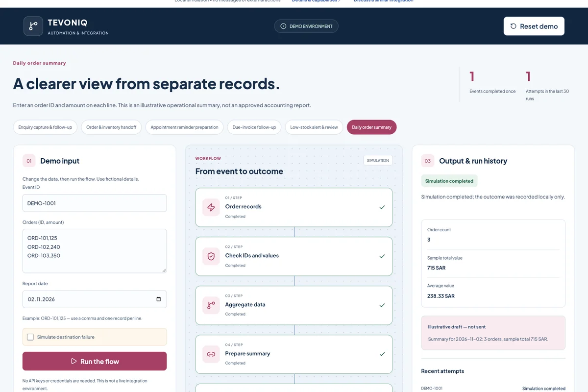The width and height of the screenshot is (588, 392).
Task: Click the Order count value 3
Action: tap(429, 240)
